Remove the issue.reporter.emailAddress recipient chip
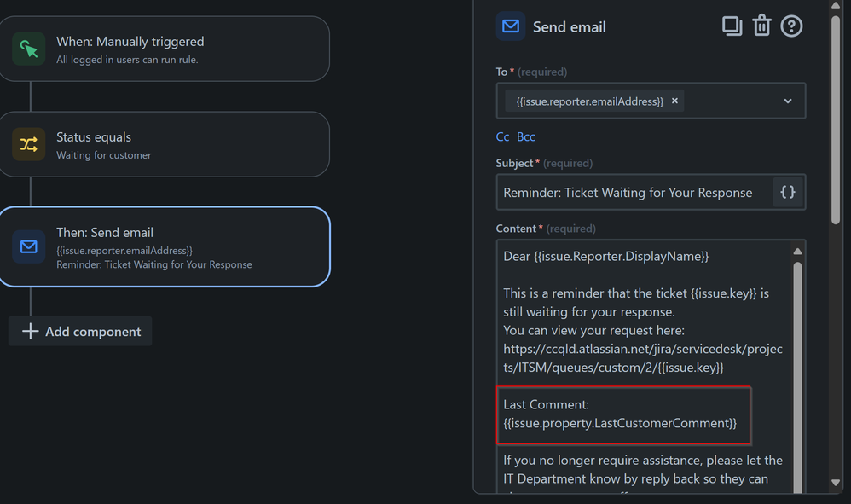This screenshot has height=504, width=851. [674, 101]
